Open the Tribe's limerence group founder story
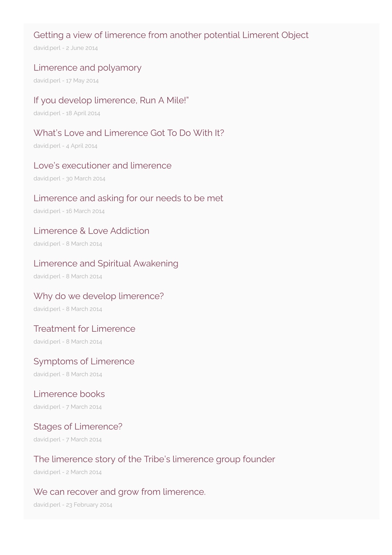 point(154,459)
